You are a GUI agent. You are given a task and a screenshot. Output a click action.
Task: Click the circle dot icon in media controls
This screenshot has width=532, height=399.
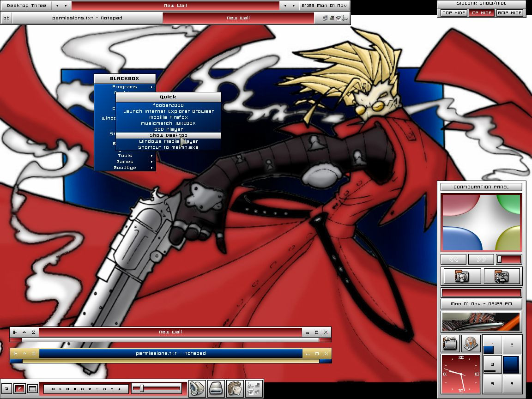(x=104, y=389)
